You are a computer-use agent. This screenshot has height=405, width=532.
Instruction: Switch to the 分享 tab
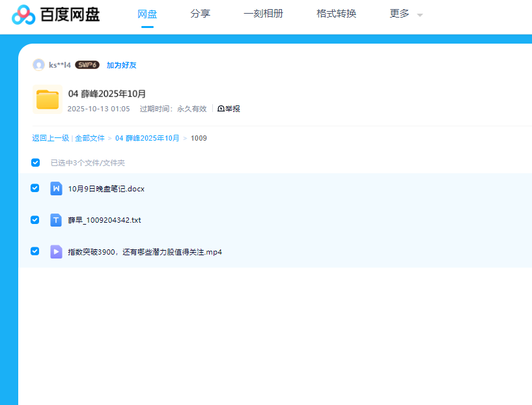coord(200,14)
